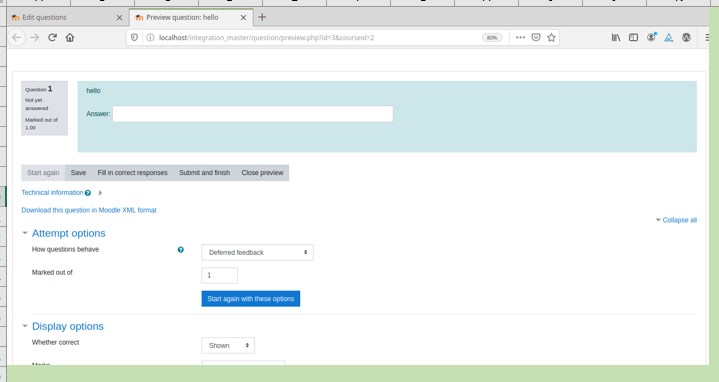This screenshot has width=719, height=382.
Task: Click Start again with these options button
Action: [251, 299]
